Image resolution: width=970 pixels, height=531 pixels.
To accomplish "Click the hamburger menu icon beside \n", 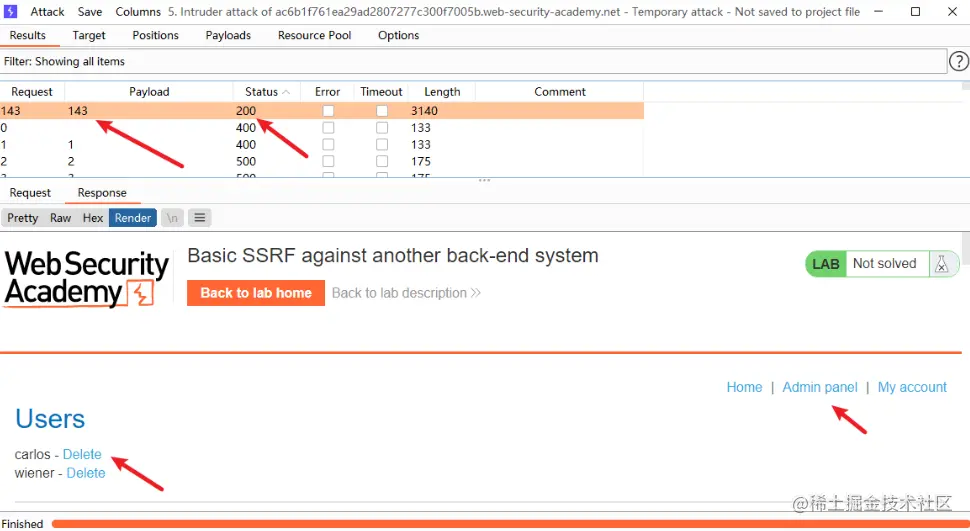I will (199, 218).
